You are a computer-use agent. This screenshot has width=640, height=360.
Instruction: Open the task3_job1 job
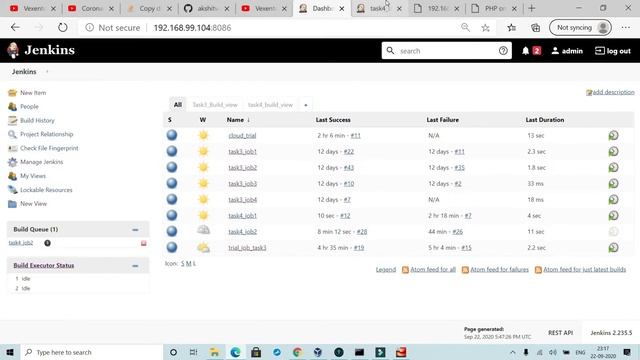coord(242,151)
